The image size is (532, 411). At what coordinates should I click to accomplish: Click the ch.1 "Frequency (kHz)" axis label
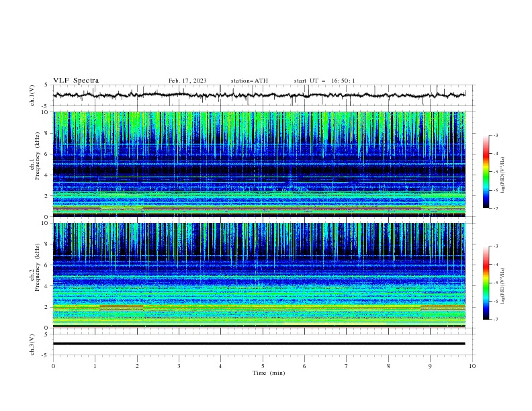pos(38,156)
